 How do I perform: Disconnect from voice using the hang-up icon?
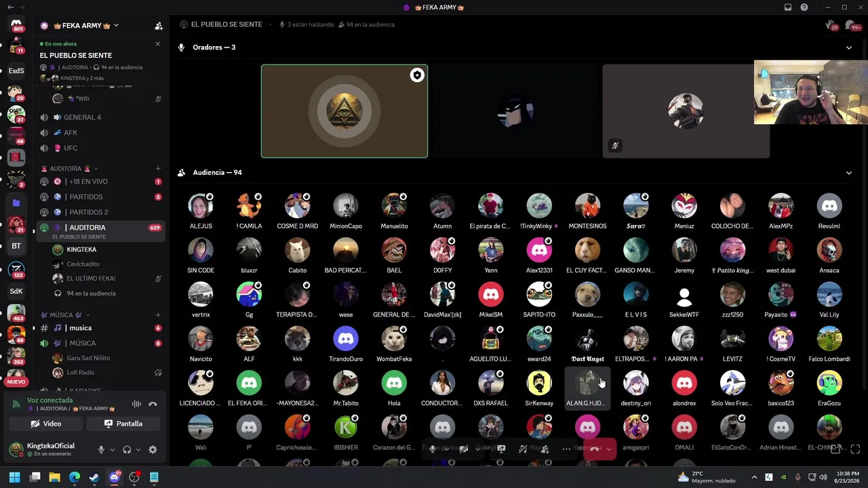[153, 404]
